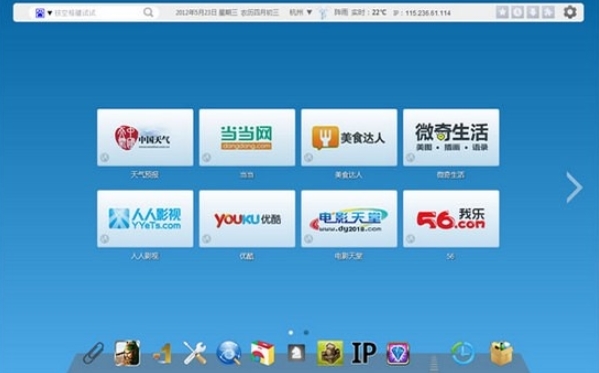The height and width of the screenshot is (373, 599).
Task: Click the 天气预报 label under weather tile
Action: point(145,175)
